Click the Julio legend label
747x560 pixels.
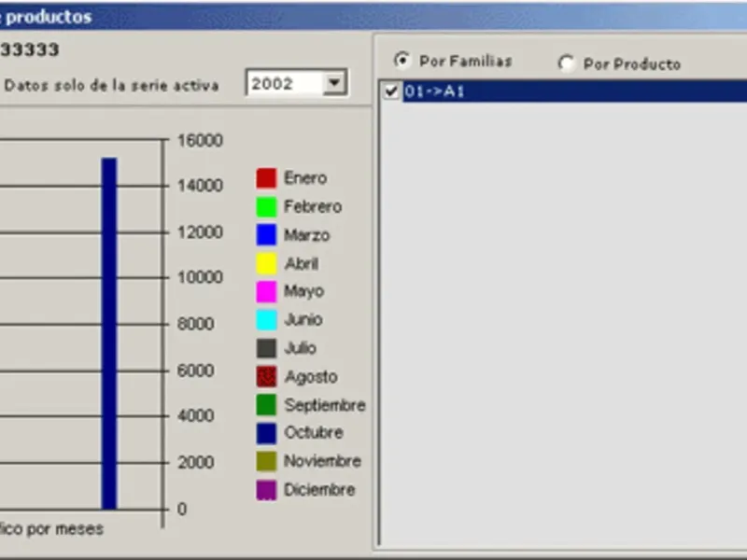pyautogui.click(x=300, y=348)
